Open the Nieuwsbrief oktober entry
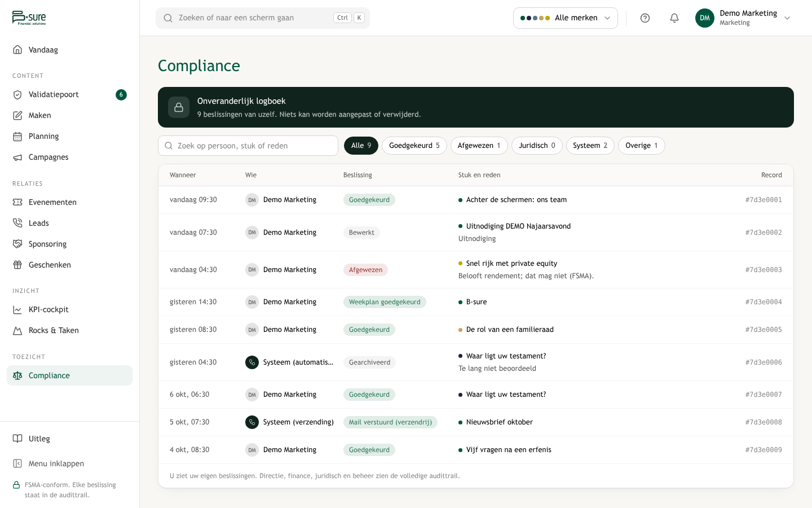 (500, 422)
